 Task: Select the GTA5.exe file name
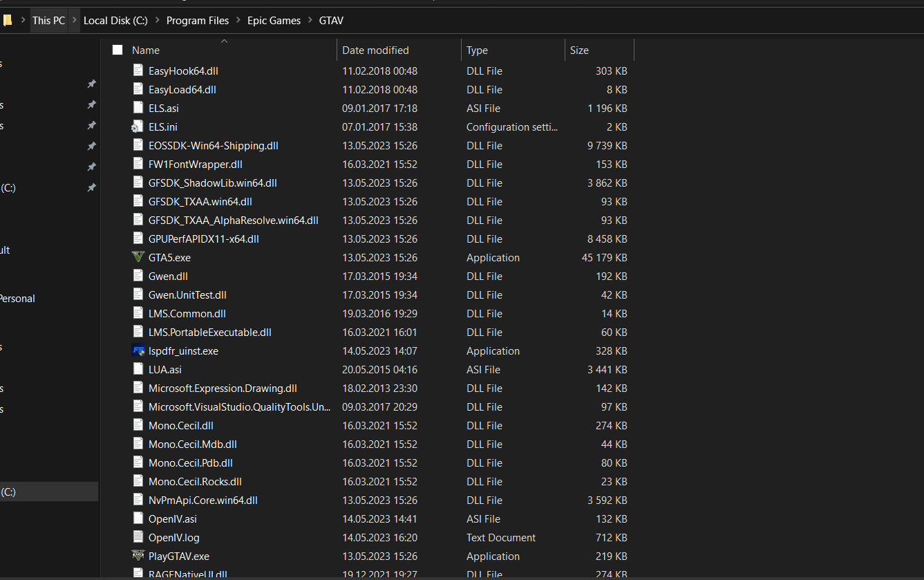coord(169,257)
